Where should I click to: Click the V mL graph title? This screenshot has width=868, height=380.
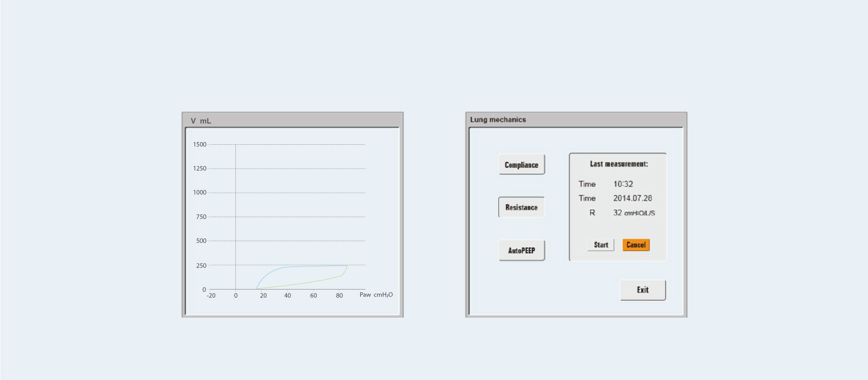(201, 121)
